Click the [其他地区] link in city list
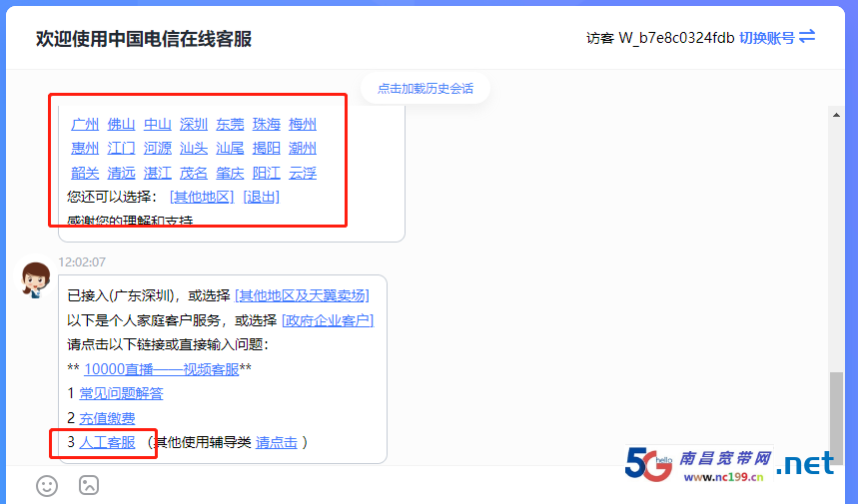The height and width of the screenshot is (504, 858). click(x=202, y=197)
